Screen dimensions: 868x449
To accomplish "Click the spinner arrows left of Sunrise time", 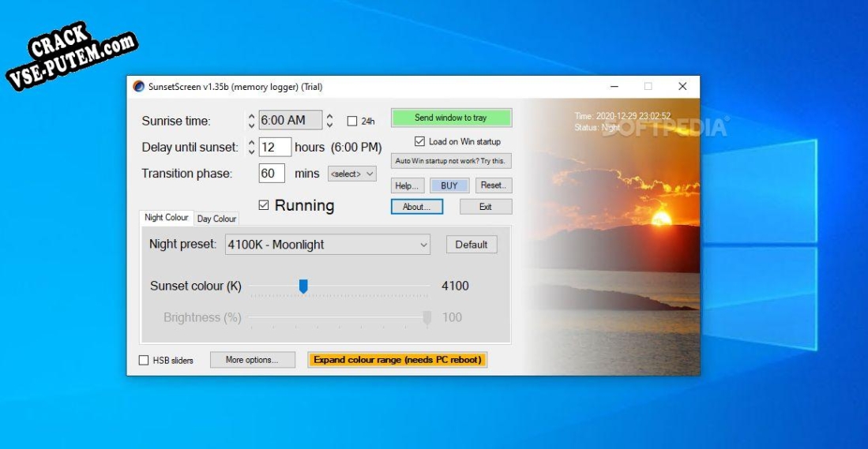I will click(252, 121).
